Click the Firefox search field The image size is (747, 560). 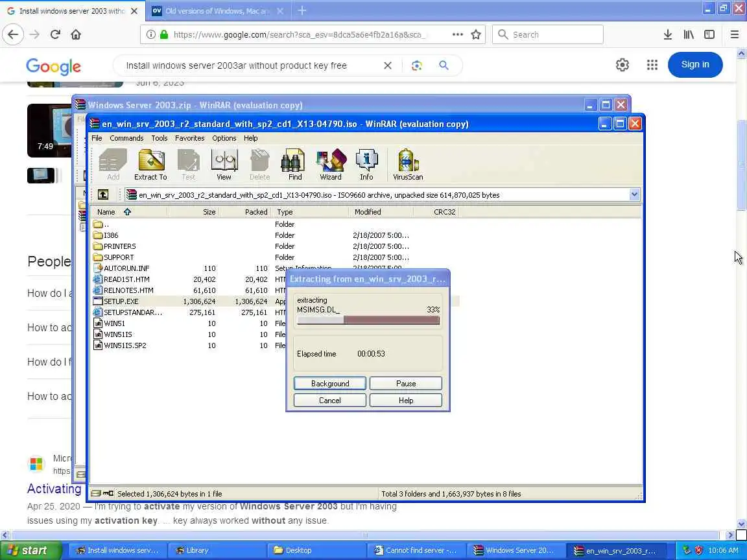click(x=548, y=34)
